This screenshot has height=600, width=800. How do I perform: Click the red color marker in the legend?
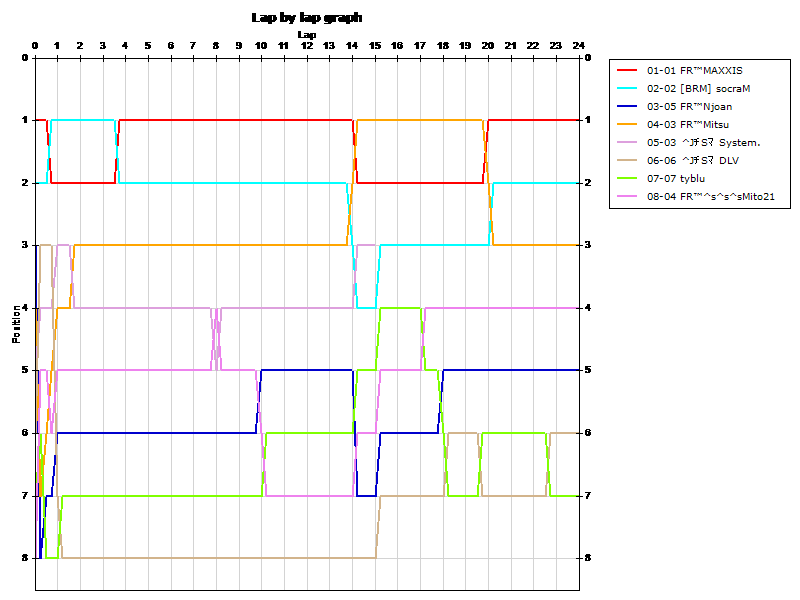click(625, 70)
